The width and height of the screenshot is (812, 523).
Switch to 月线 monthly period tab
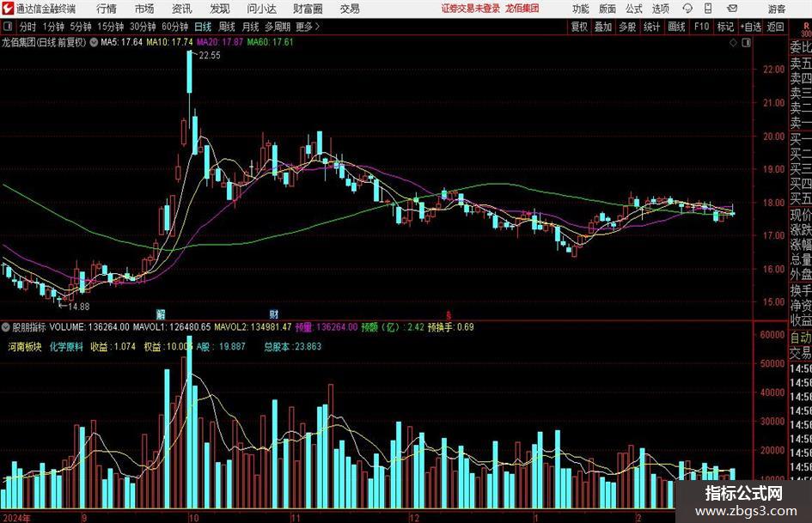tap(250, 27)
